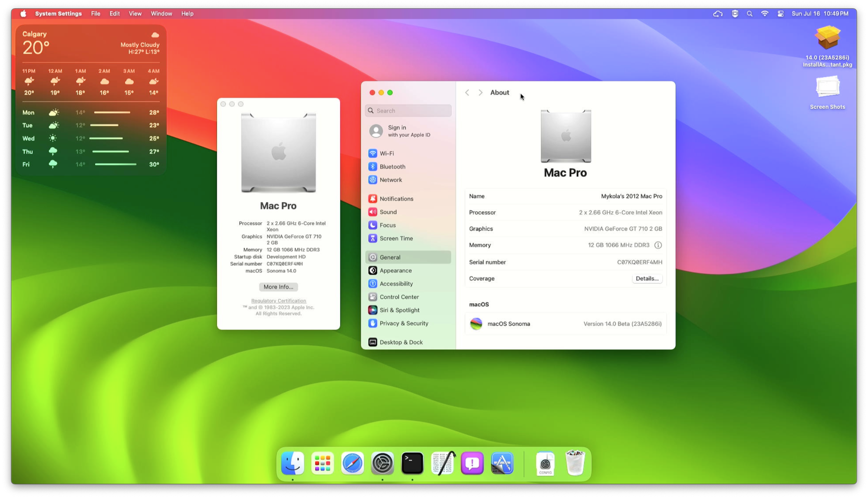Screen dimensions: 868x498
Task: Go forward using the right chevron
Action: pyautogui.click(x=480, y=93)
